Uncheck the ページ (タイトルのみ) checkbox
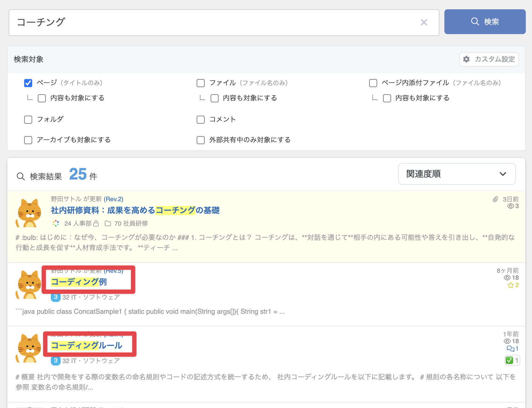 click(x=28, y=83)
